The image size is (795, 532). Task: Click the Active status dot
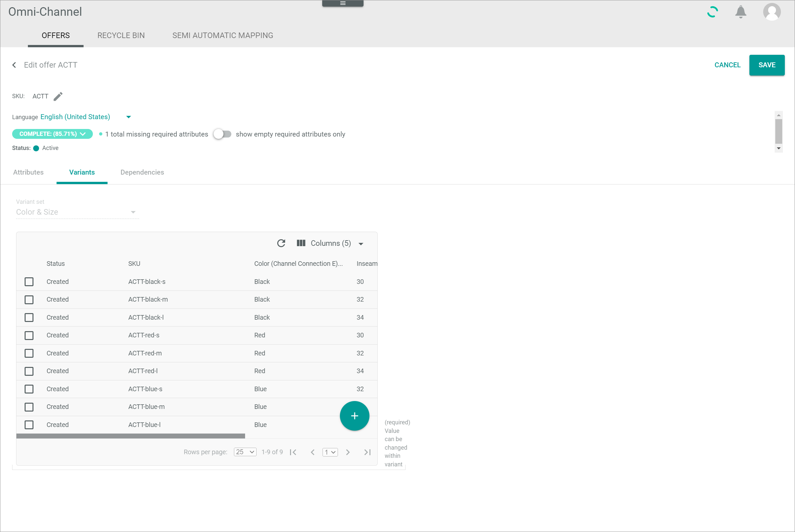point(36,148)
